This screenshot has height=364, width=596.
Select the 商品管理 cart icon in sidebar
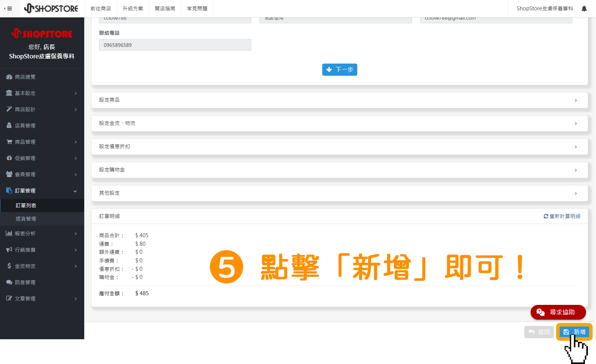pos(9,142)
